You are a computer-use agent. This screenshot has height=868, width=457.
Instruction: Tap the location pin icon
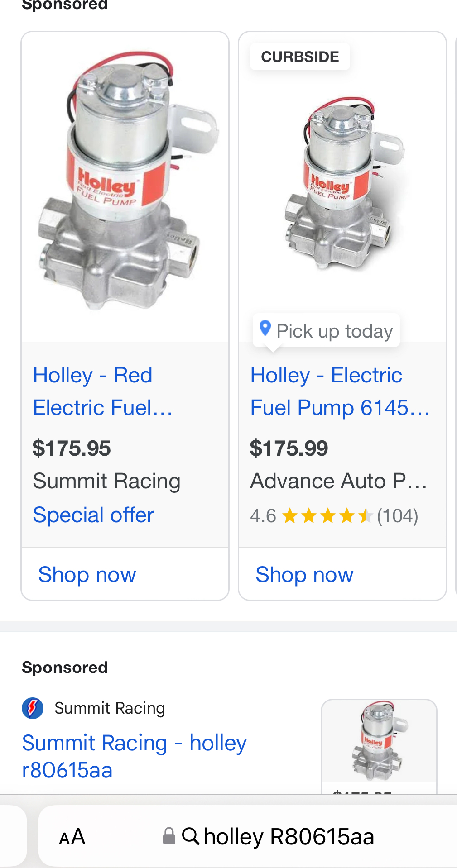click(265, 328)
